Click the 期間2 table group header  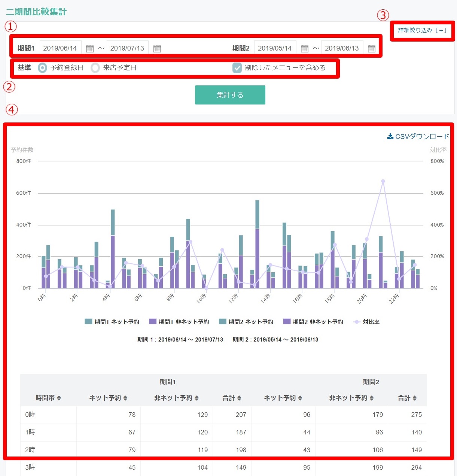click(x=371, y=382)
